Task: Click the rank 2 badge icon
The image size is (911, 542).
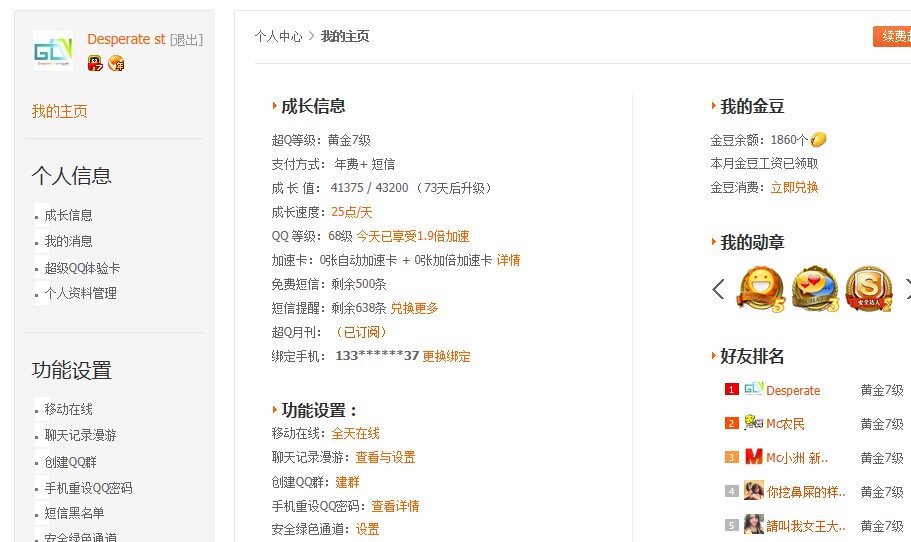Action: [x=731, y=423]
